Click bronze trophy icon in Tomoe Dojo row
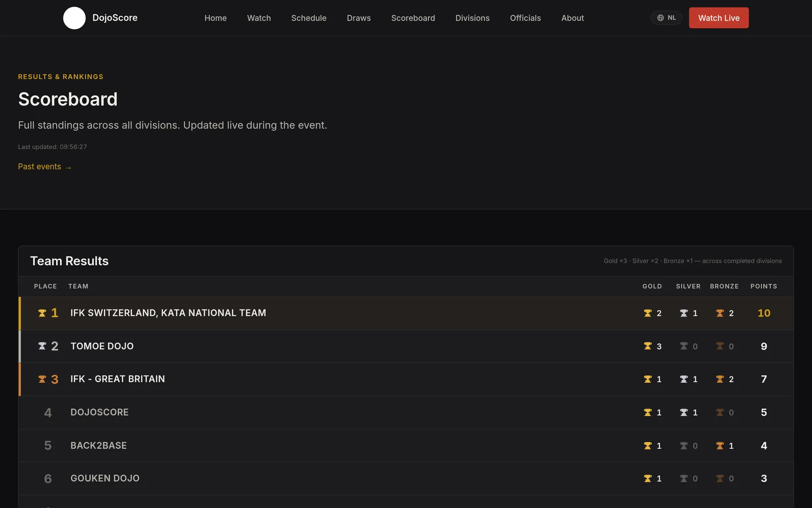Screen dimensions: 812x508 [720, 346]
